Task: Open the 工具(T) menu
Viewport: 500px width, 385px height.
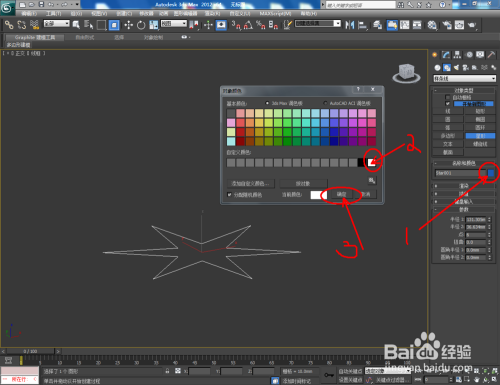Action: (54, 13)
